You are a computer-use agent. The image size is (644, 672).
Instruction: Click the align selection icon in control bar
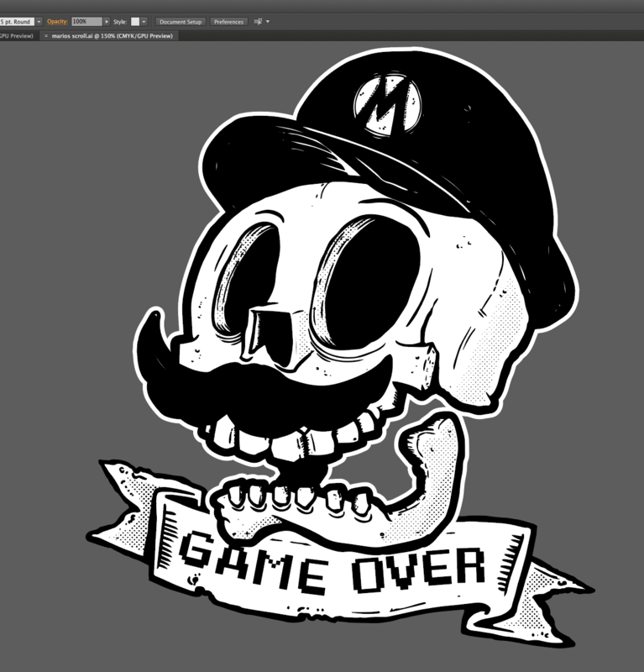(x=258, y=22)
